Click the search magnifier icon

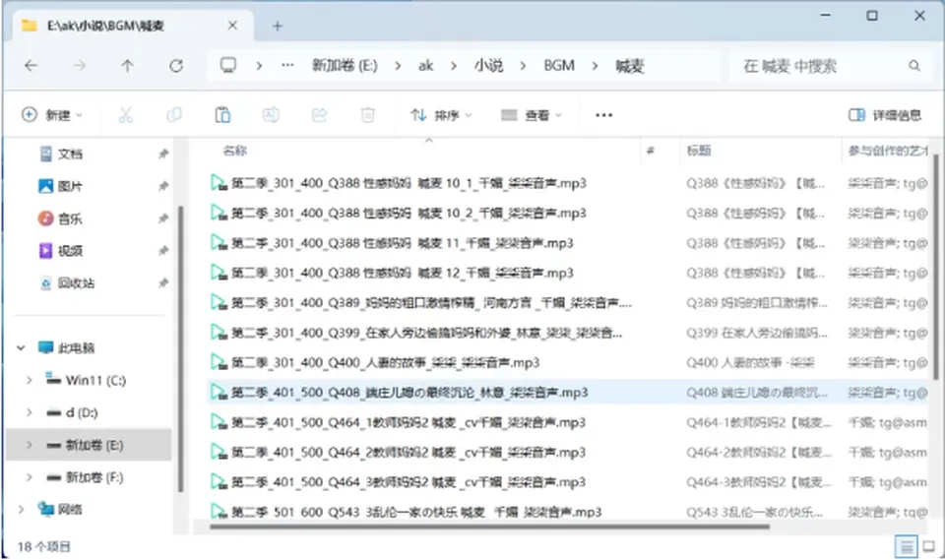[x=914, y=66]
